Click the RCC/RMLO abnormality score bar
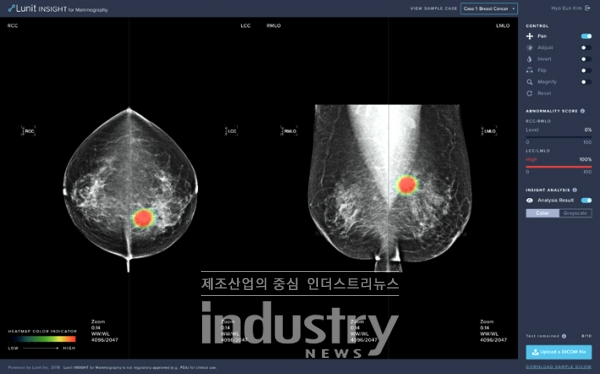Image resolution: width=600 pixels, height=374 pixels. [x=559, y=137]
